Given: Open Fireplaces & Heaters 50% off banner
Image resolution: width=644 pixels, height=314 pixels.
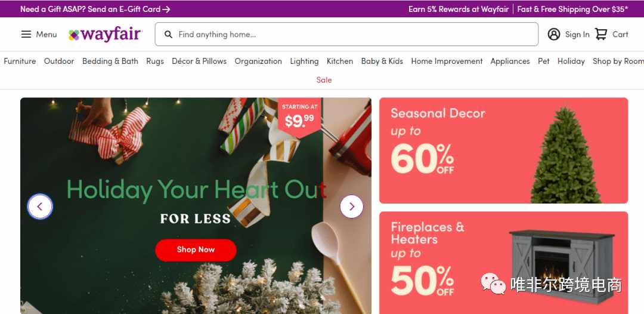Looking at the screenshot, I should point(503,263).
